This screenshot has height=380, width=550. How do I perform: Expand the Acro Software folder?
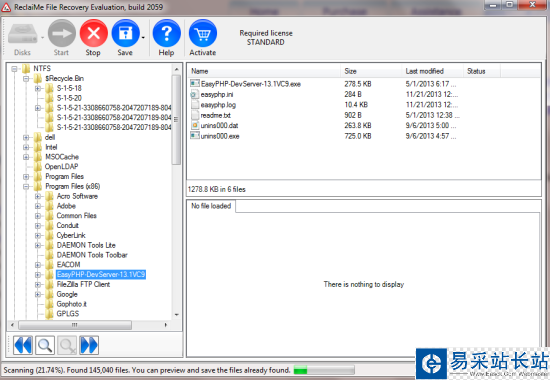[38, 196]
